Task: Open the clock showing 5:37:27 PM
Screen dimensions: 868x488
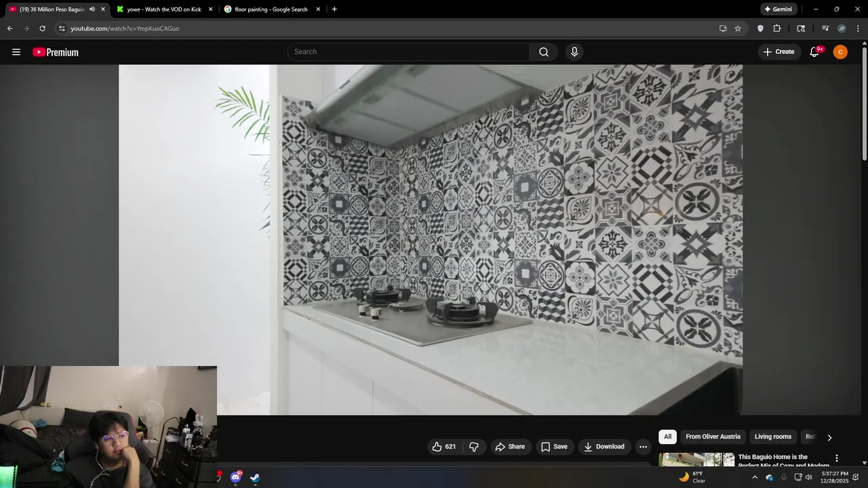Action: click(835, 477)
